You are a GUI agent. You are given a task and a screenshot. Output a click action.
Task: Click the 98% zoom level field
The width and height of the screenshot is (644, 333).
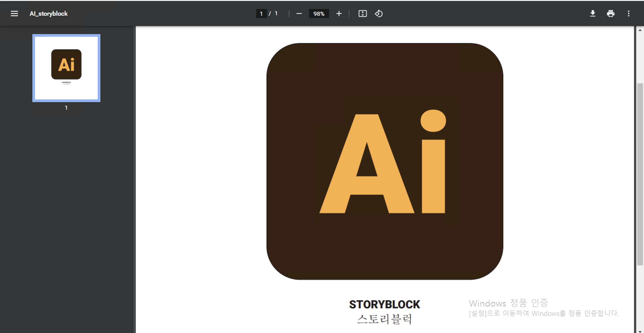pyautogui.click(x=319, y=13)
